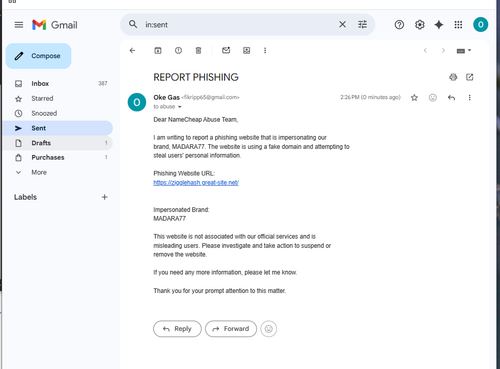Open the Google apps grid
Image resolution: width=500 pixels, height=369 pixels.
(x=458, y=25)
